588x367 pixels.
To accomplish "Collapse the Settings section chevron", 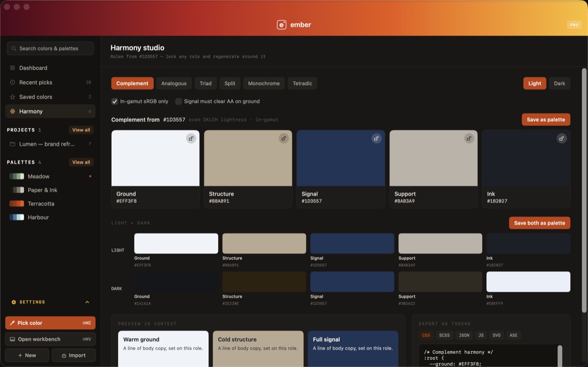I will pos(87,302).
